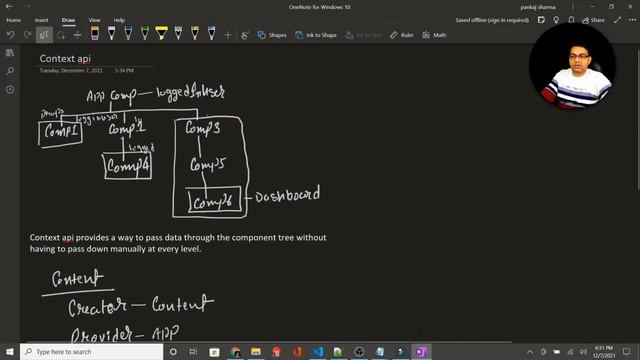Select the green-tipped pen
This screenshot has height=360, width=640.
coord(145,33)
